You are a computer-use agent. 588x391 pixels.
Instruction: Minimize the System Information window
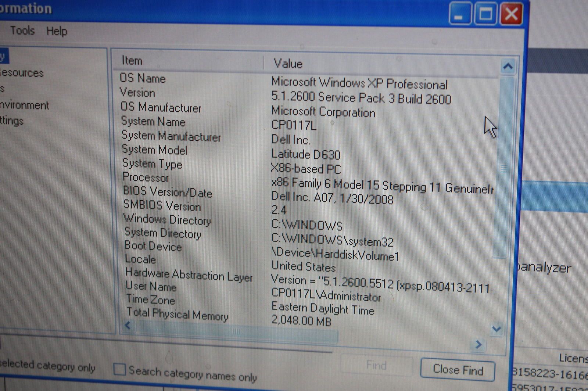pos(460,14)
